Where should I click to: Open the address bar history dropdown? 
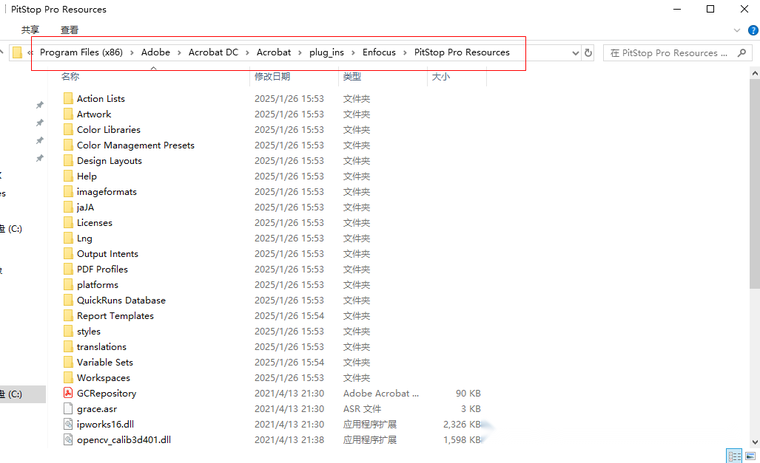(x=575, y=53)
